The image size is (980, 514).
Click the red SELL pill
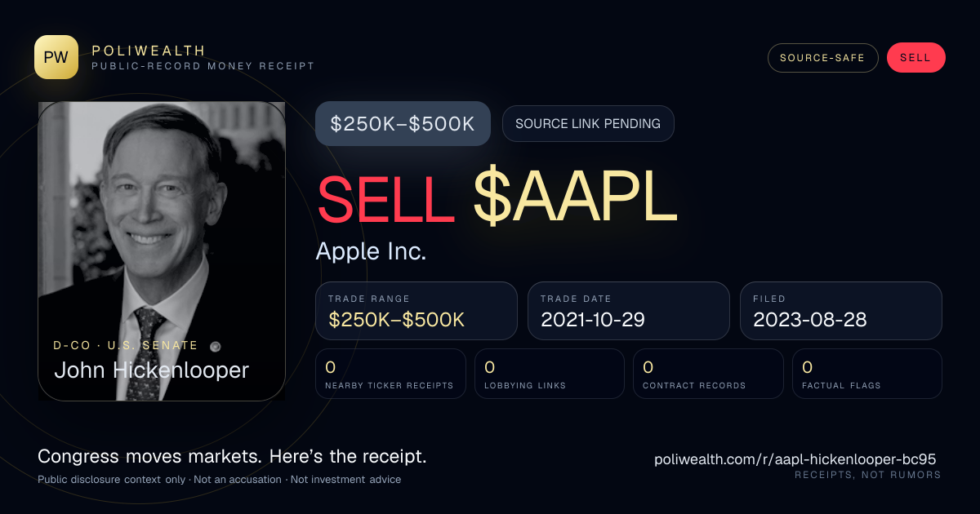click(x=915, y=58)
